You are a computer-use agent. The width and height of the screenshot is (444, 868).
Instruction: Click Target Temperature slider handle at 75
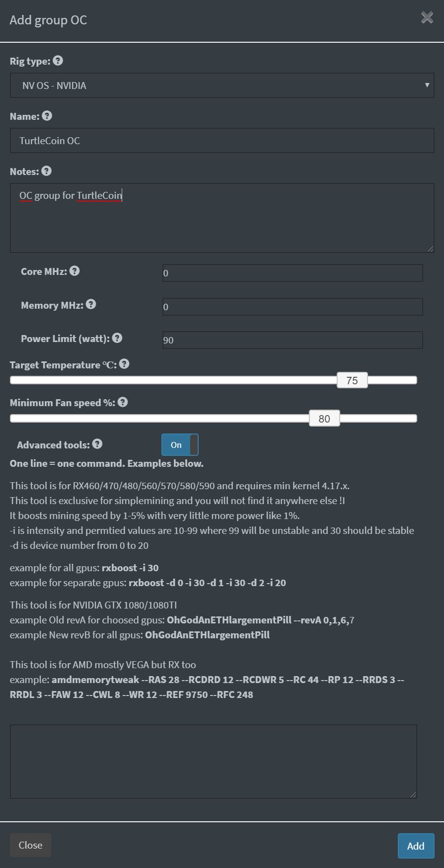[352, 380]
